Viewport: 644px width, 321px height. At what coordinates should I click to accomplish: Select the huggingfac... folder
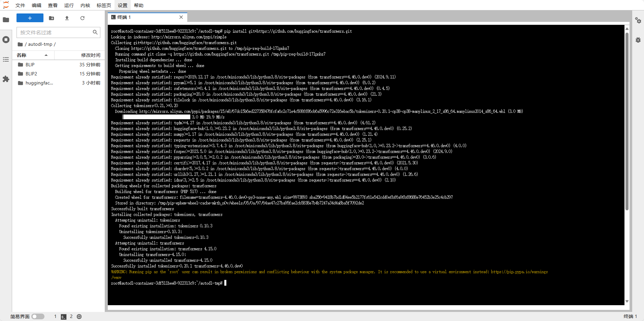[59, 83]
